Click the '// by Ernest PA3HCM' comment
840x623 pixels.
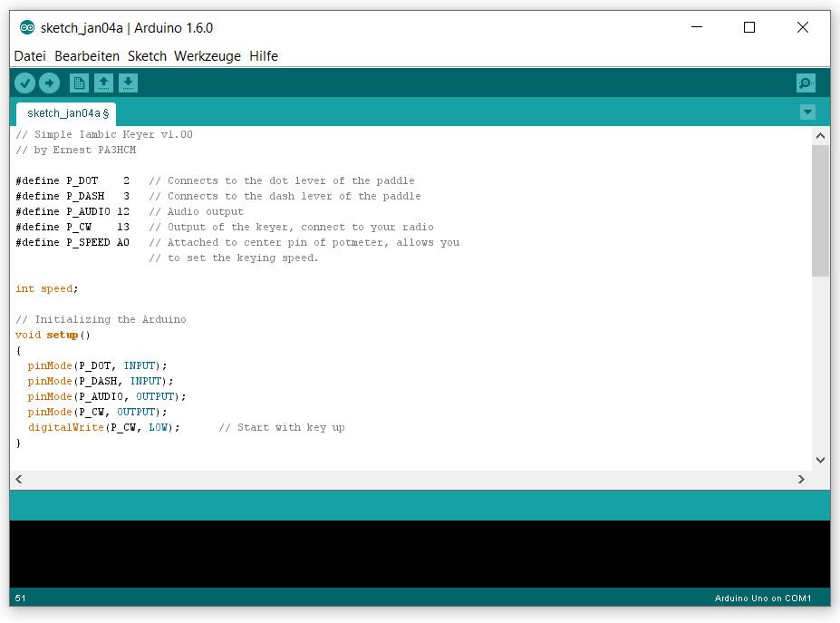75,151
